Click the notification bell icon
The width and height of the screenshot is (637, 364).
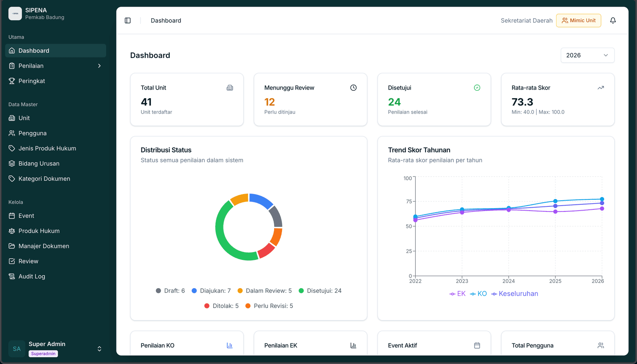pos(613,20)
